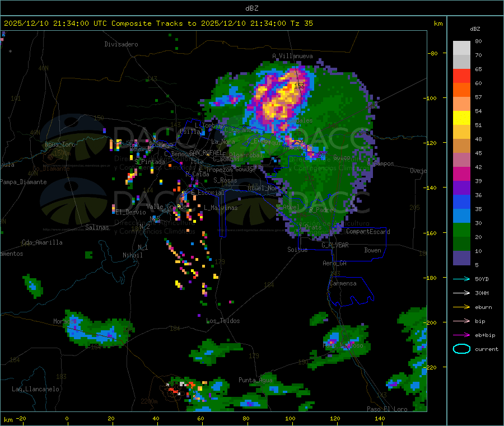Click the Cda_Amarilla map label

42,242
